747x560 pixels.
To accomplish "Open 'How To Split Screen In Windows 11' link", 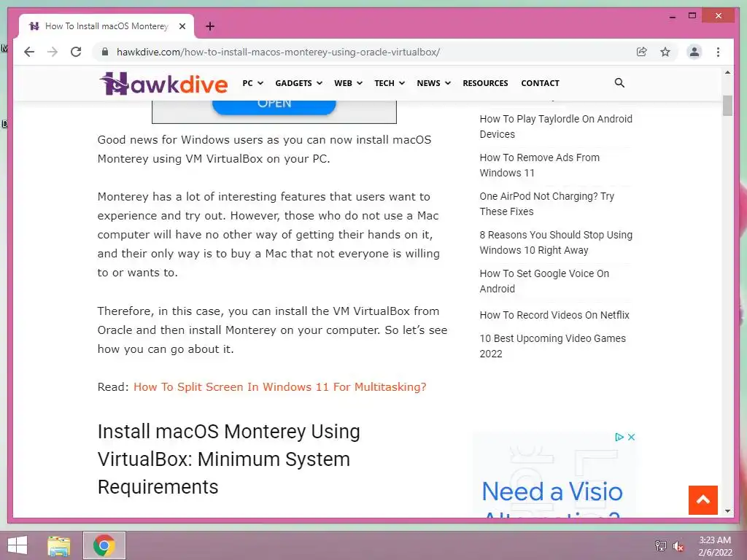I will pos(279,386).
